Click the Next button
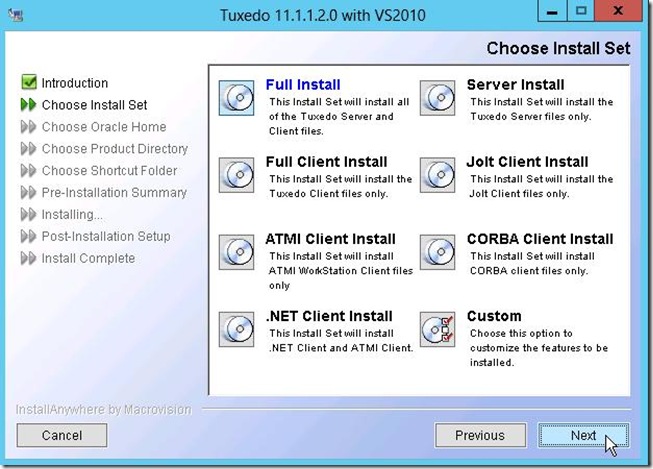Screen dimensions: 653x469 [583, 435]
